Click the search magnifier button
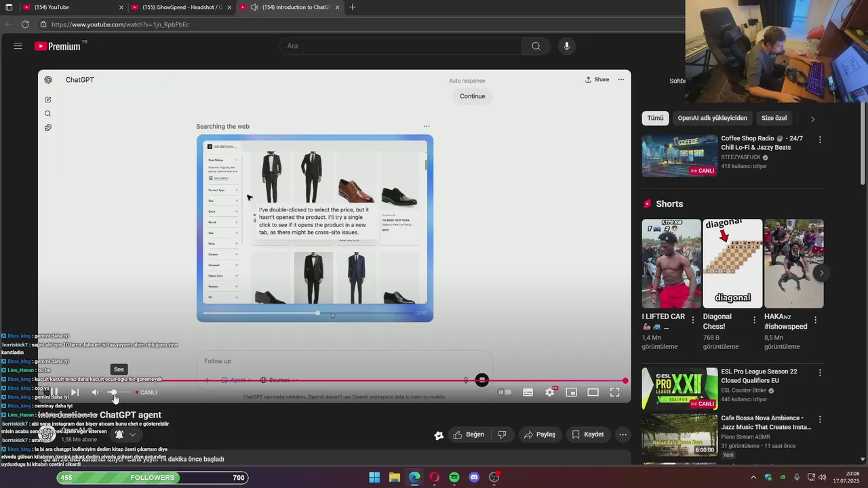868x488 pixels. click(536, 46)
